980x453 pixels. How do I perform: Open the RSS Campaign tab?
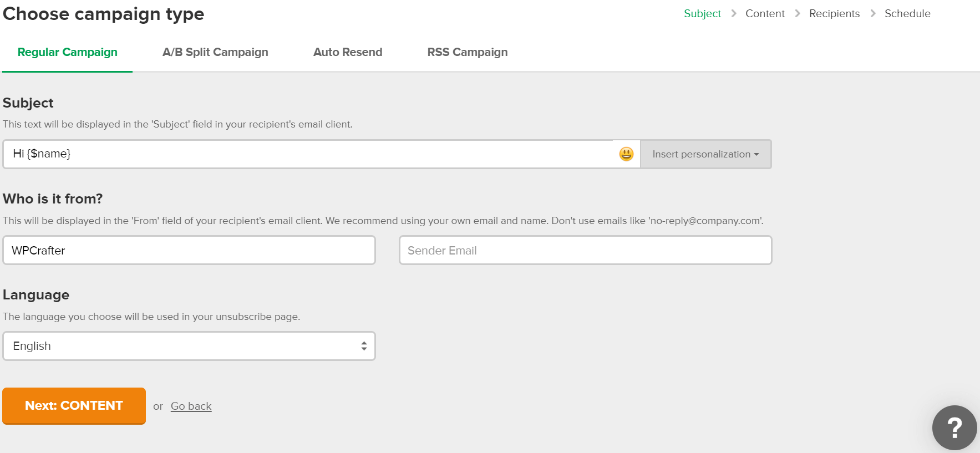(468, 52)
